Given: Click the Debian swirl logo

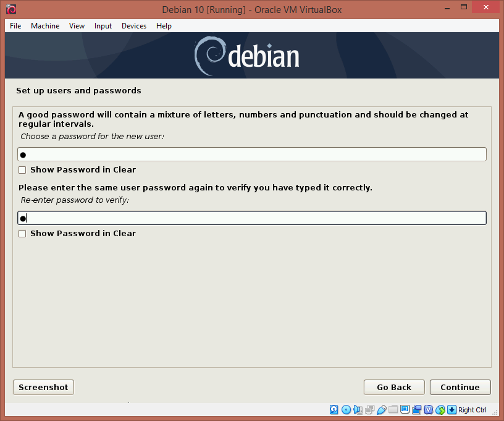Looking at the screenshot, I should pos(210,56).
